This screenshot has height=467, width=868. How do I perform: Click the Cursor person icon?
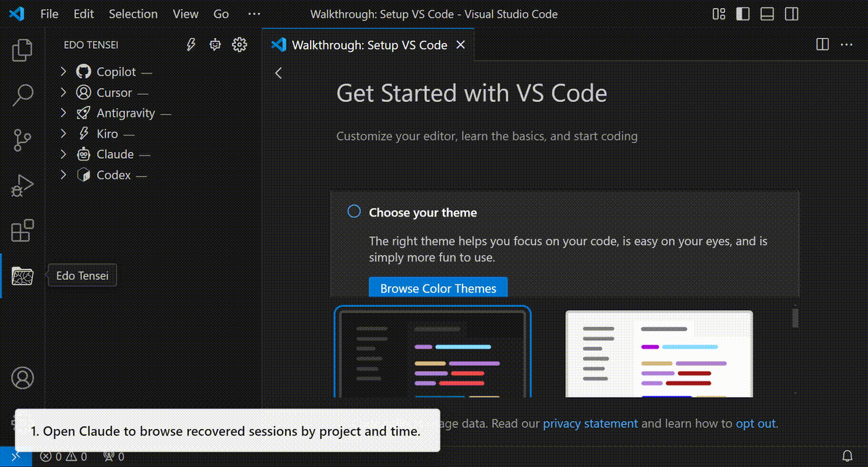coord(83,92)
